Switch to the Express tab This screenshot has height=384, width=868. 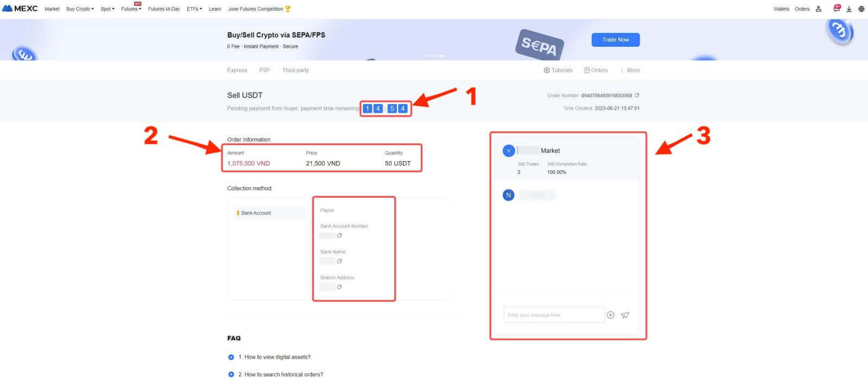pyautogui.click(x=237, y=71)
